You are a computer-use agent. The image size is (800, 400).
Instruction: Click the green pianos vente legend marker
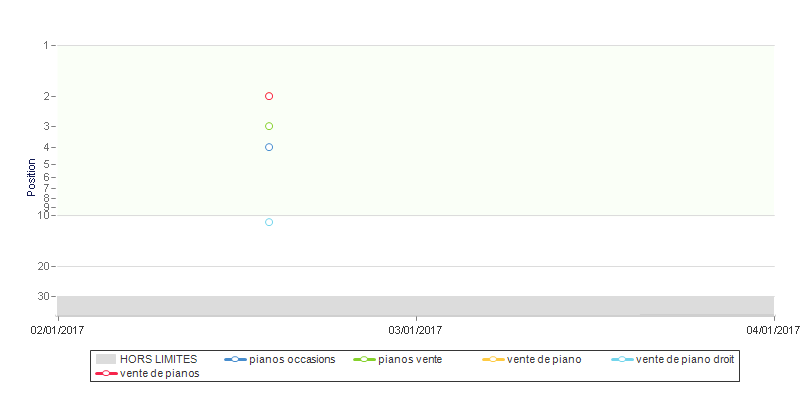(364, 360)
